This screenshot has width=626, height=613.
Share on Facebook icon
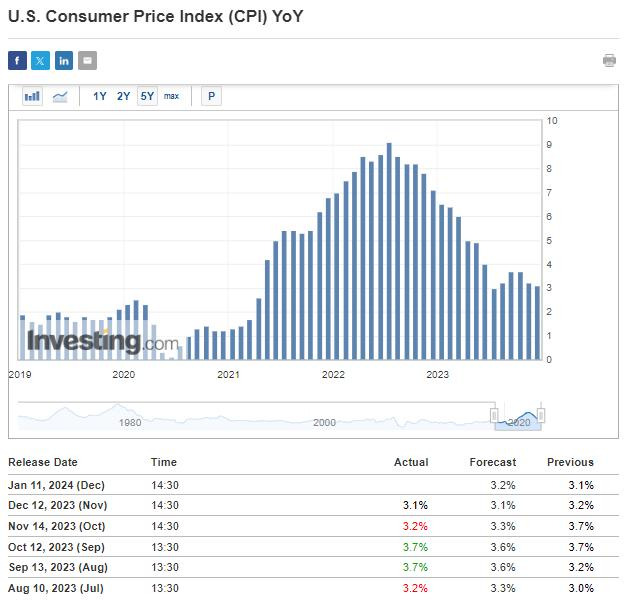(17, 61)
